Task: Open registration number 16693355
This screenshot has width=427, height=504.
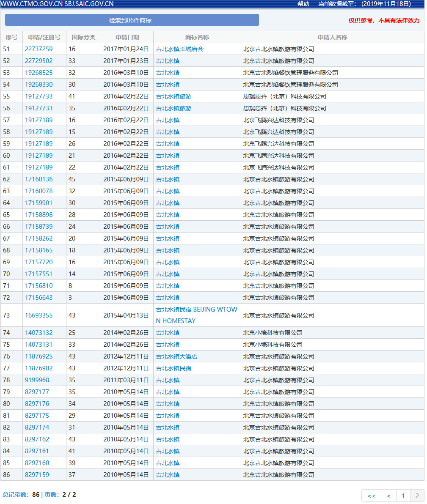Action: (x=39, y=315)
